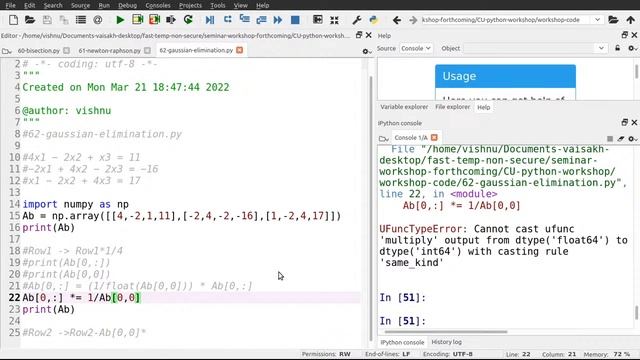Image resolution: width=640 pixels, height=360 pixels.
Task: Close the 60-bisection.py tab
Action: (x=67, y=50)
